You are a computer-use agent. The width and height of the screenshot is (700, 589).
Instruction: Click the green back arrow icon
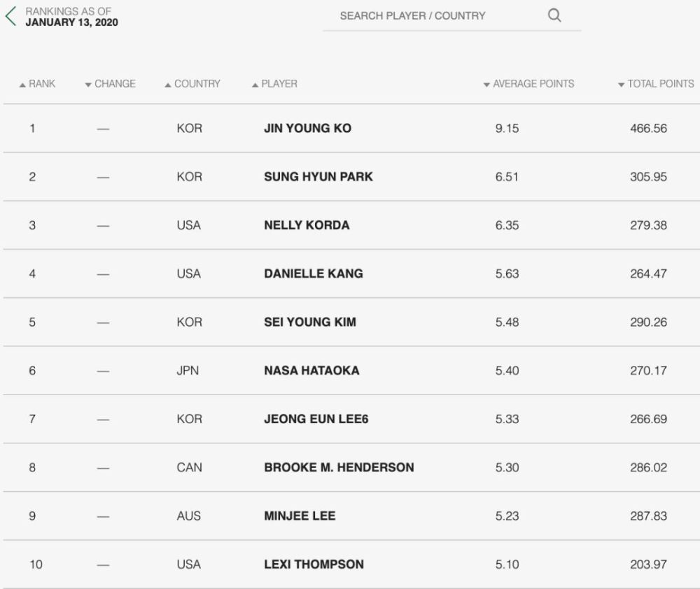coord(10,16)
